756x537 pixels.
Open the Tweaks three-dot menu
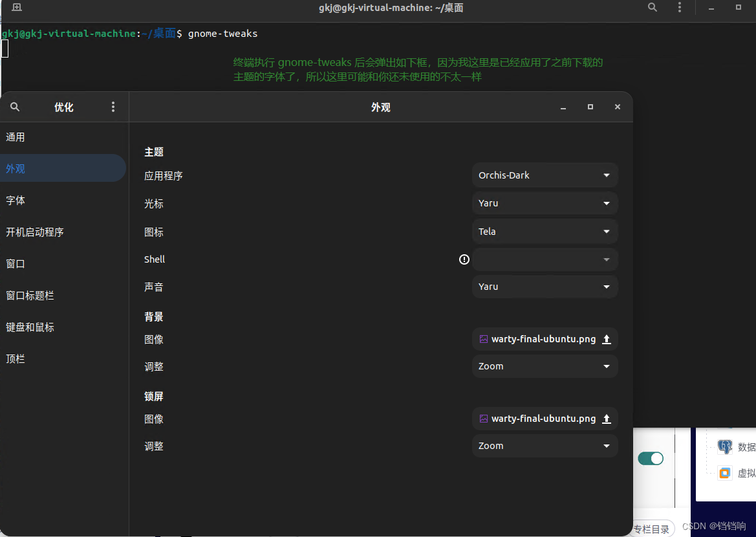click(113, 107)
